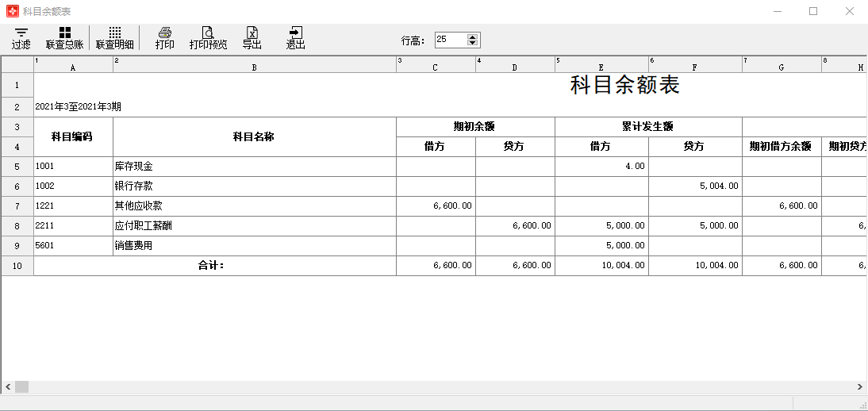Exit the report via 退出
Viewport: 868px width, 411px height.
point(296,38)
